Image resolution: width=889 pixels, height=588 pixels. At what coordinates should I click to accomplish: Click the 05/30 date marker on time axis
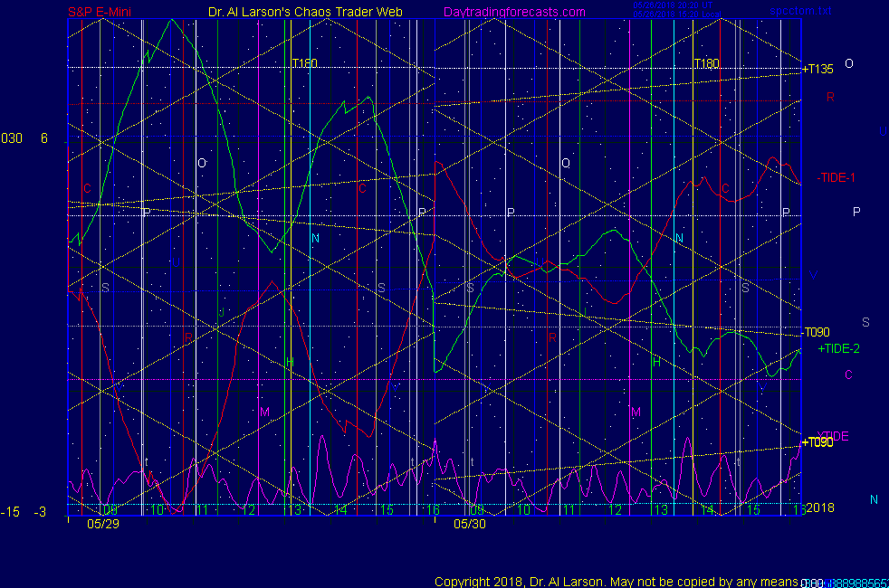470,523
